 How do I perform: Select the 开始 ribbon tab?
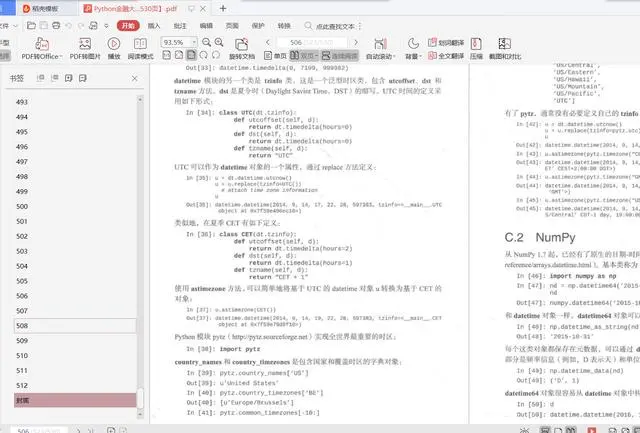click(x=128, y=26)
